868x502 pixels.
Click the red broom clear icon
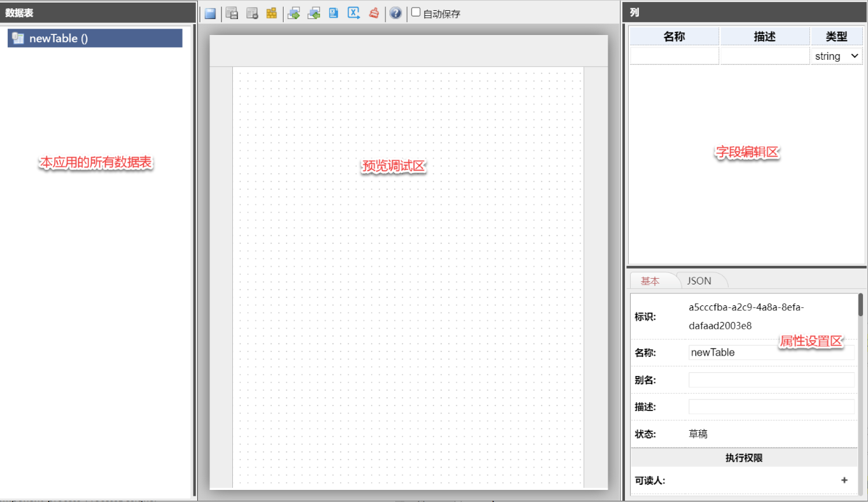(374, 13)
